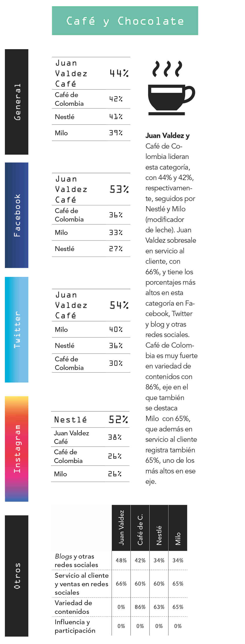Select the Instagram gradient tab
The height and width of the screenshot is (644, 245).
16,448
